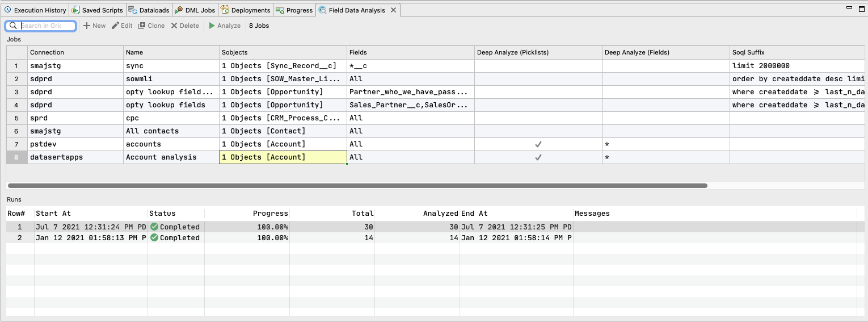Screen dimensions: 868x322
Task: Toggle Deep Analyze Picklists check for datasertapps row
Action: tap(538, 157)
